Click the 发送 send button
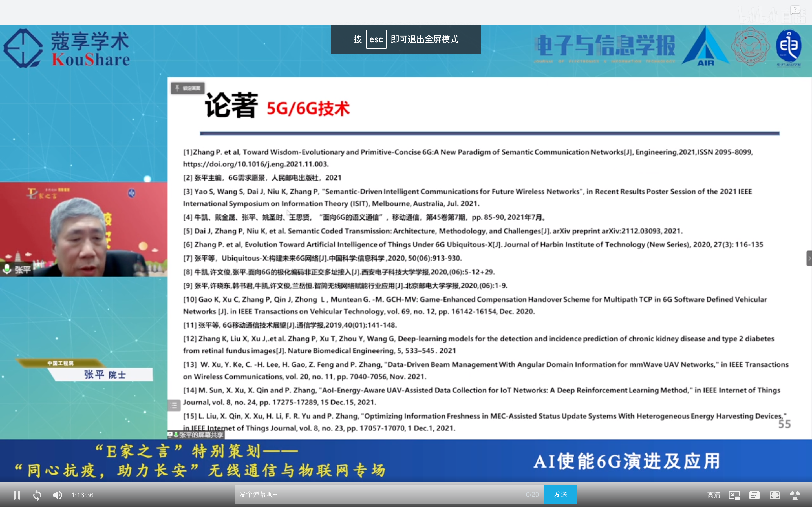 [560, 495]
